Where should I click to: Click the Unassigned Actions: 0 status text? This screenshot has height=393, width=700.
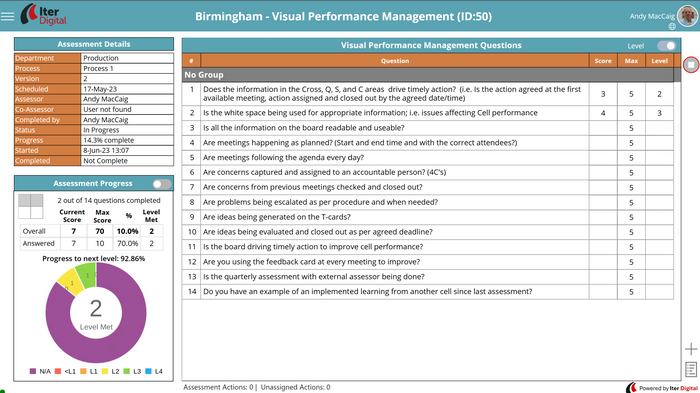point(296,387)
